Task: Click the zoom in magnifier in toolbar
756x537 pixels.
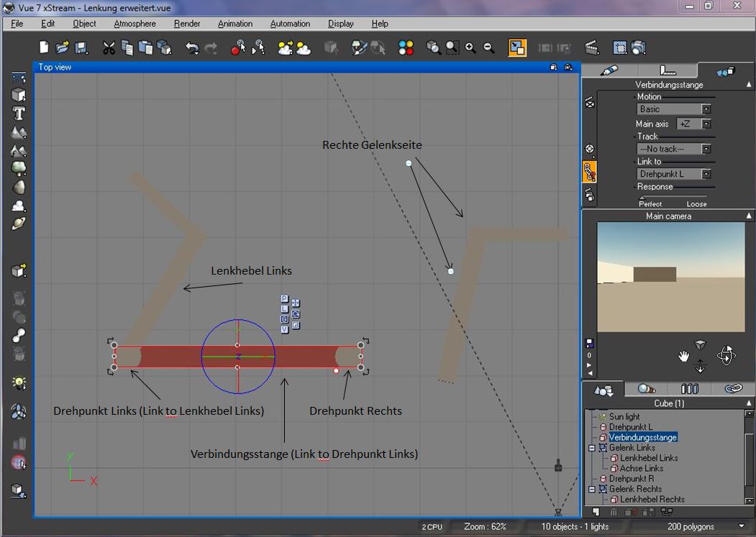Action: coord(470,48)
